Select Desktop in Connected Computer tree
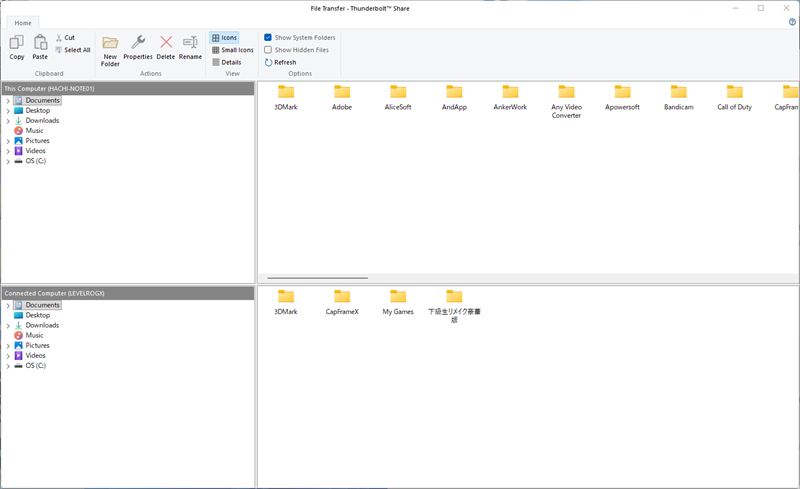 coord(37,315)
